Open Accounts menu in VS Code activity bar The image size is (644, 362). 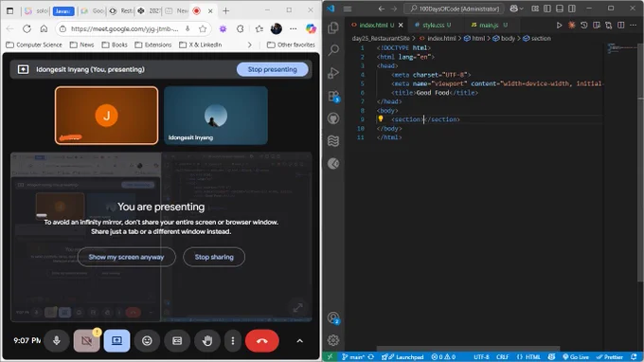(333, 317)
